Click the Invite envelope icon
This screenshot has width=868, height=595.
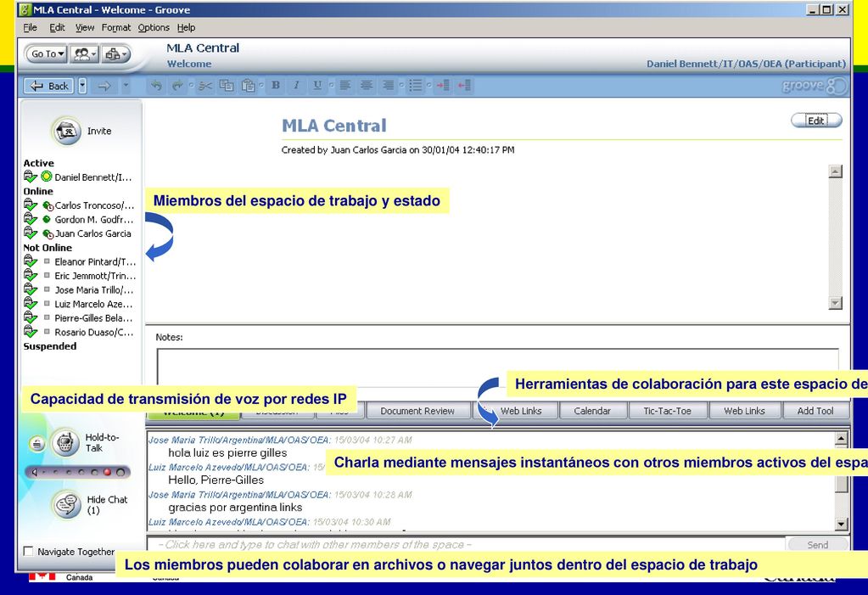point(66,132)
